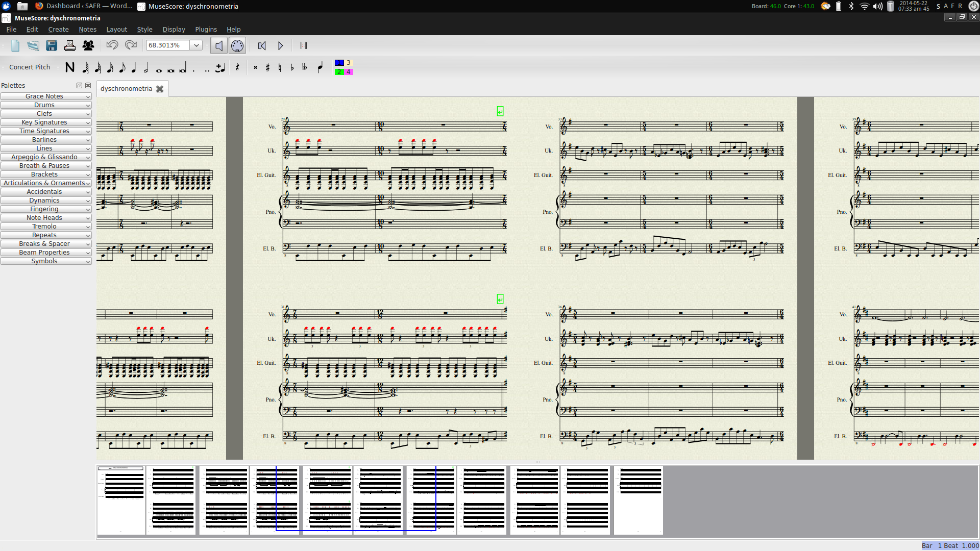Toggle MIDI input button
The height and width of the screenshot is (551, 980).
(237, 46)
